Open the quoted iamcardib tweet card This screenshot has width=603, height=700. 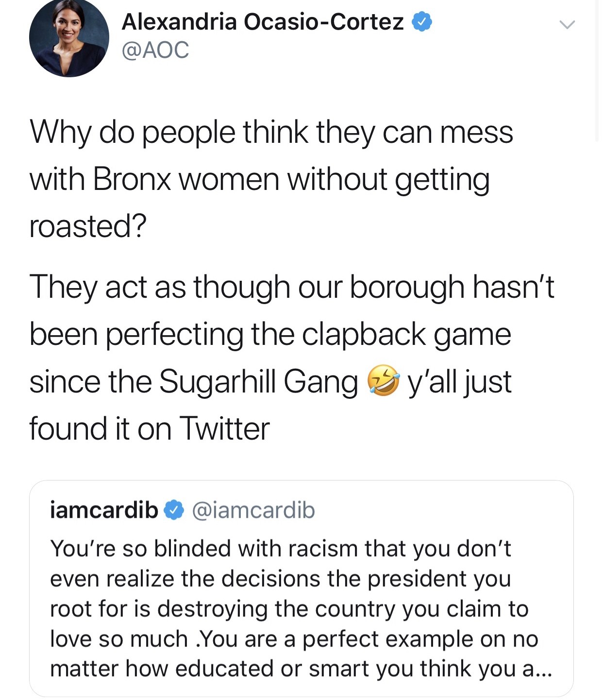tap(301, 589)
